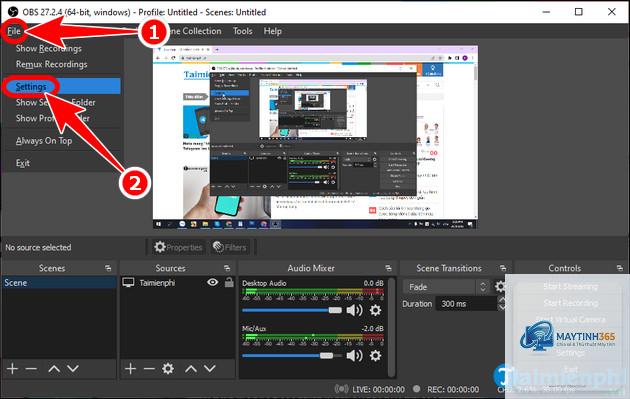Screen dimensions: 630x399
Task: Click No source selected label
Action: [x=38, y=247]
